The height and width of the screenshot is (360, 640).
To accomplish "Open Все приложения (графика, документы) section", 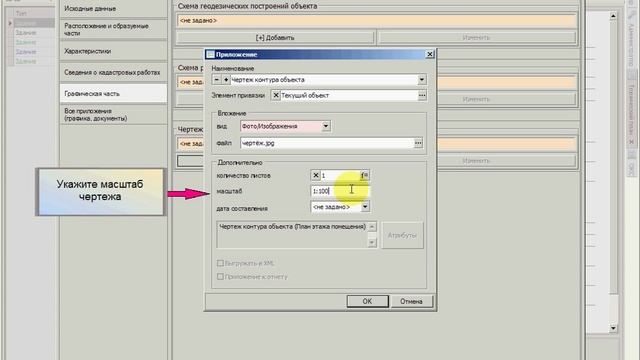I will coord(113,115).
